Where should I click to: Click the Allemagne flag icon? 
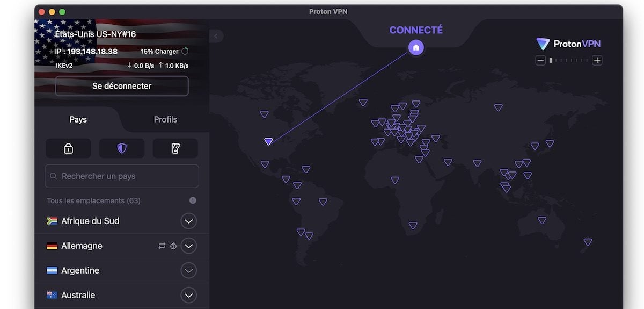coord(52,246)
